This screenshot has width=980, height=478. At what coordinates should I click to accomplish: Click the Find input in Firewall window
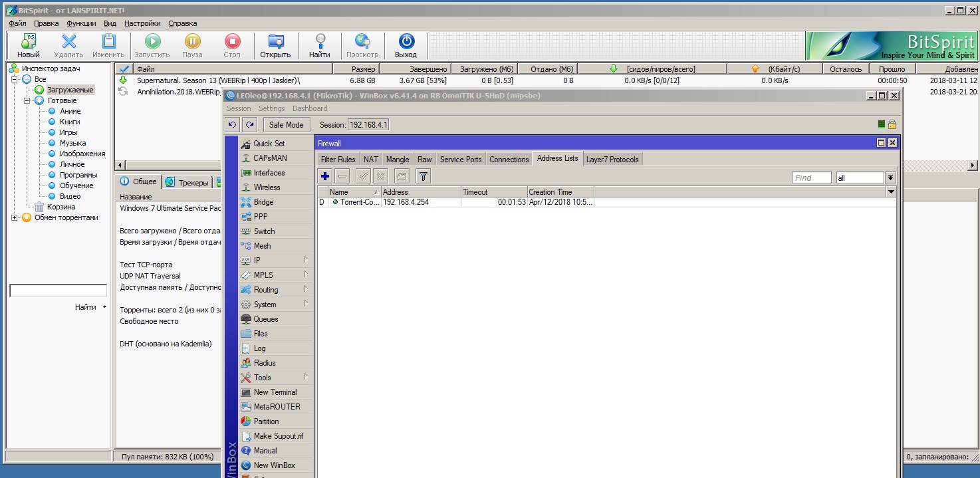pos(812,178)
